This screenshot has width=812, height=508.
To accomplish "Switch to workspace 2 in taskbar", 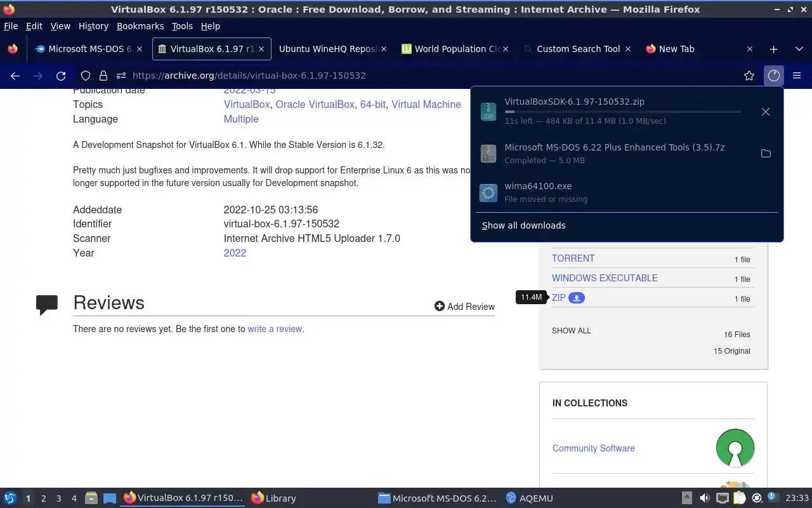I will coord(43,498).
